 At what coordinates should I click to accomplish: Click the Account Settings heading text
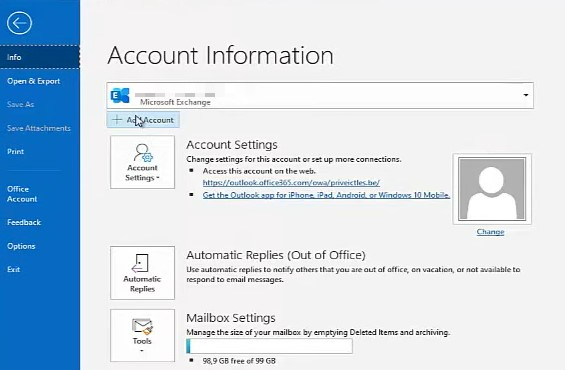pyautogui.click(x=232, y=145)
